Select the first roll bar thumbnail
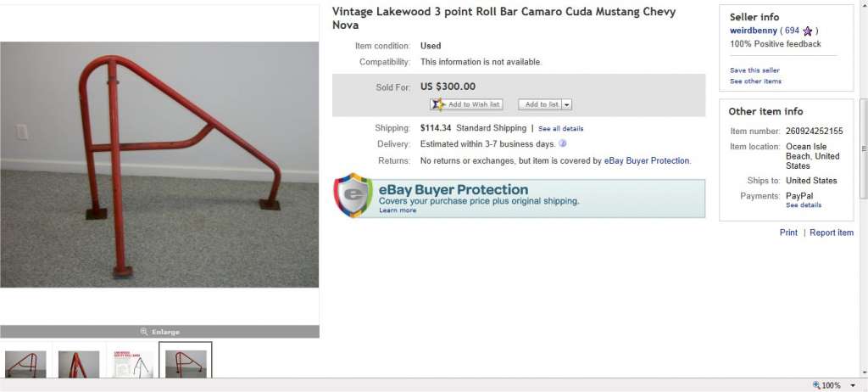The height and width of the screenshot is (392, 868). [25, 364]
